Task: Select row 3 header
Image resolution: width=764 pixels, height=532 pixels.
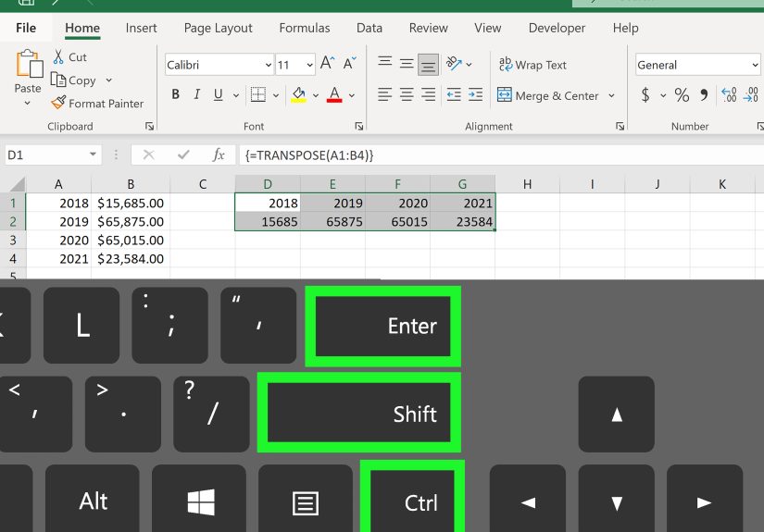Action: (x=13, y=240)
